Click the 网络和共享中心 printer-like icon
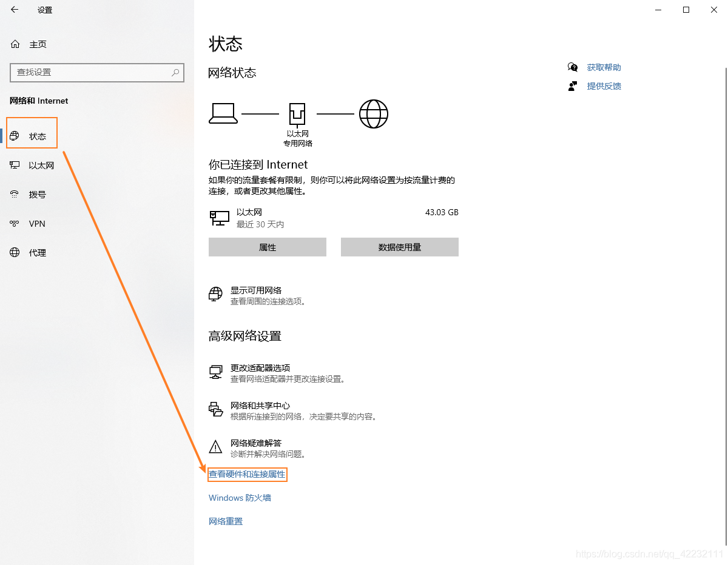The height and width of the screenshot is (565, 728). tap(215, 410)
